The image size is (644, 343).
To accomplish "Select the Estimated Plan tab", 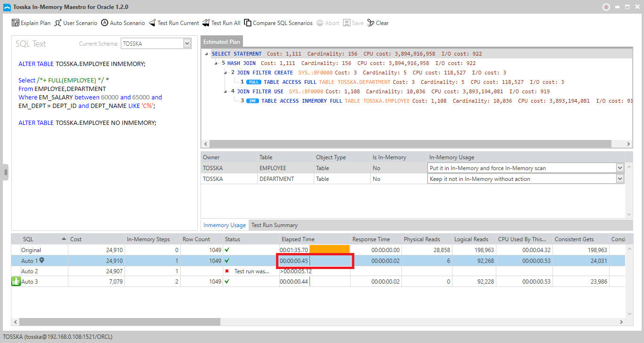I will 222,41.
